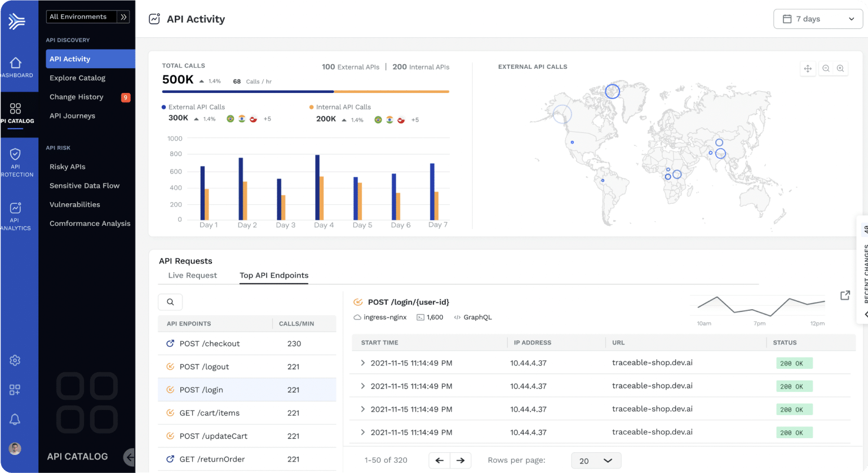This screenshot has width=868, height=473.
Task: Open the Rows per page dropdown
Action: 596,461
